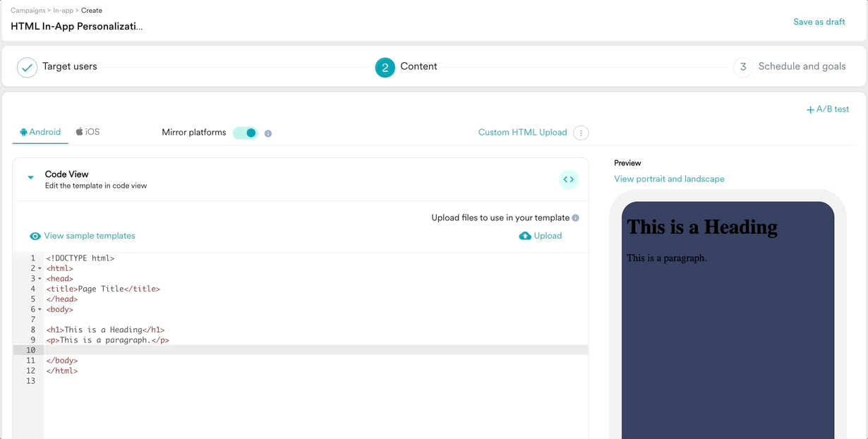868x439 pixels.
Task: Click Save as draft
Action: coord(819,22)
